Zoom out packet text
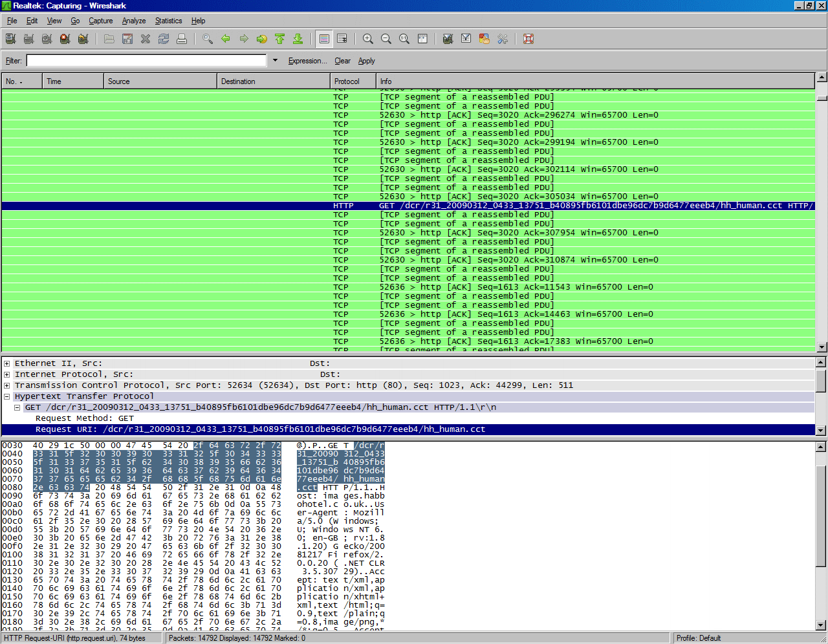This screenshot has width=828, height=644. click(386, 39)
